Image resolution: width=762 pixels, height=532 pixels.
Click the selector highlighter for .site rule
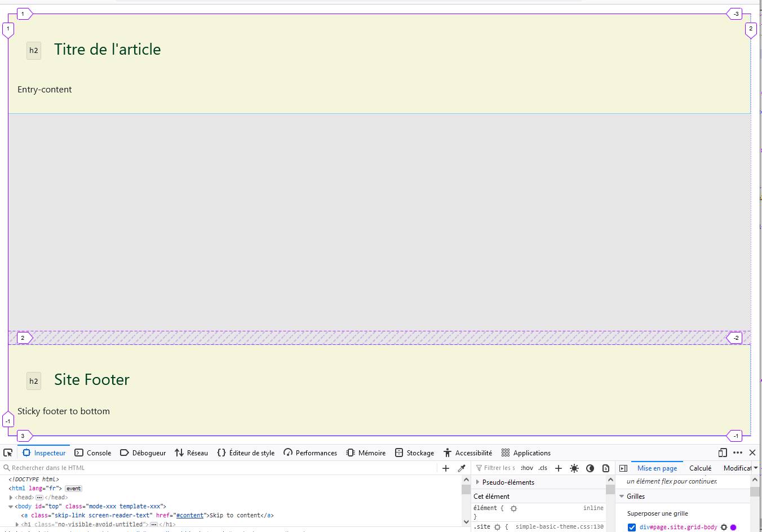pos(497,527)
